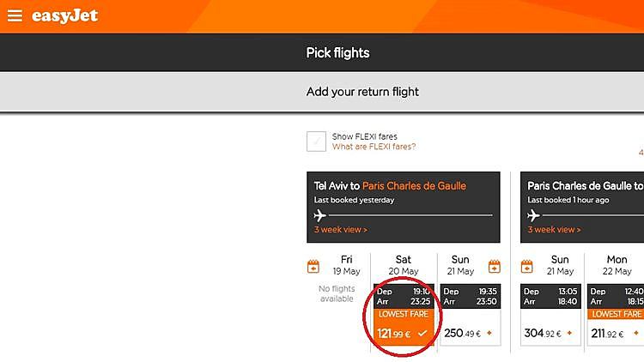
Task: Choose the 13:05 departure return flight card
Action: coord(550,296)
